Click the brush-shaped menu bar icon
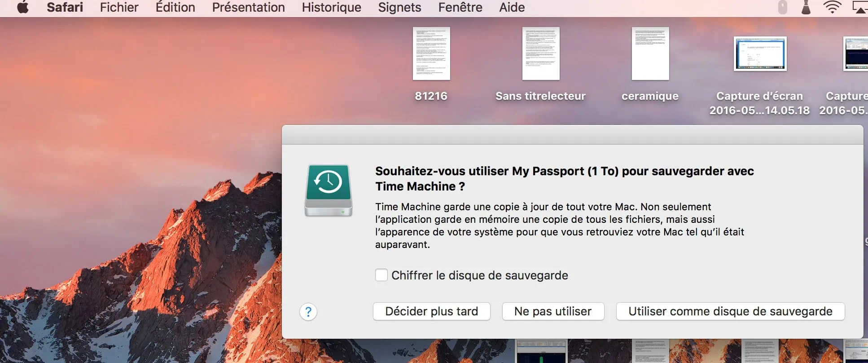The height and width of the screenshot is (363, 868). (x=806, y=8)
